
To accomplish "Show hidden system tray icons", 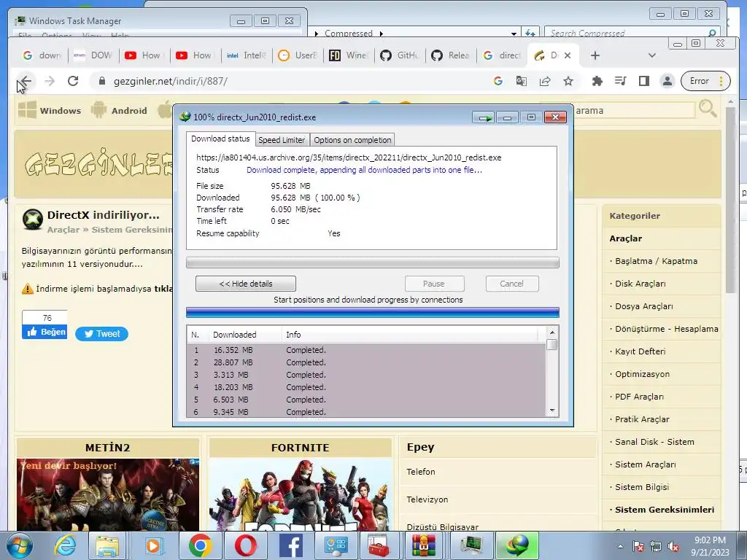I will (620, 546).
